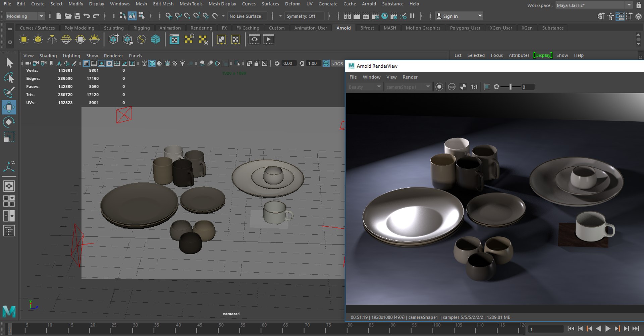Go to end of playback range button
Image resolution: width=644 pixels, height=336 pixels.
coord(636,329)
